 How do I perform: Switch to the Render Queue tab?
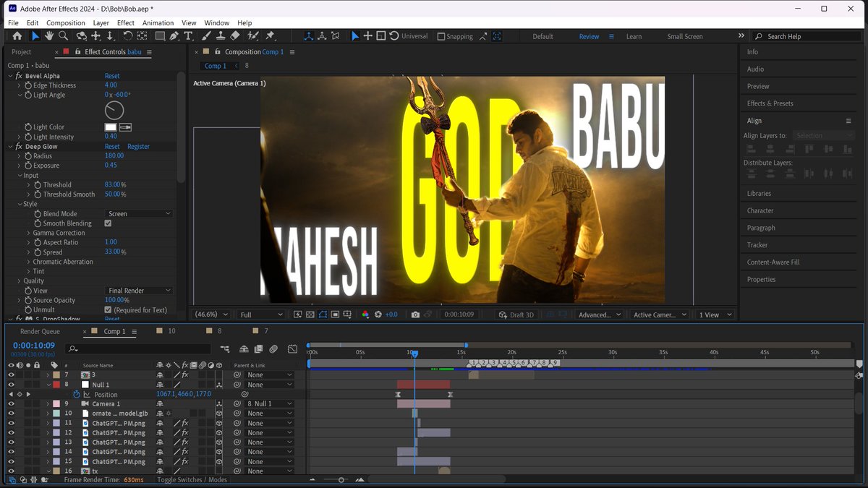click(x=40, y=331)
